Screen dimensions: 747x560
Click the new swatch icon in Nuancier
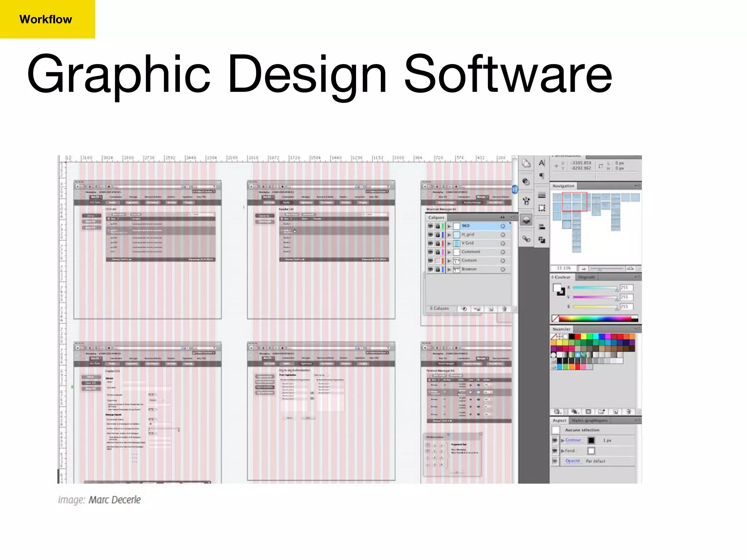point(615,411)
